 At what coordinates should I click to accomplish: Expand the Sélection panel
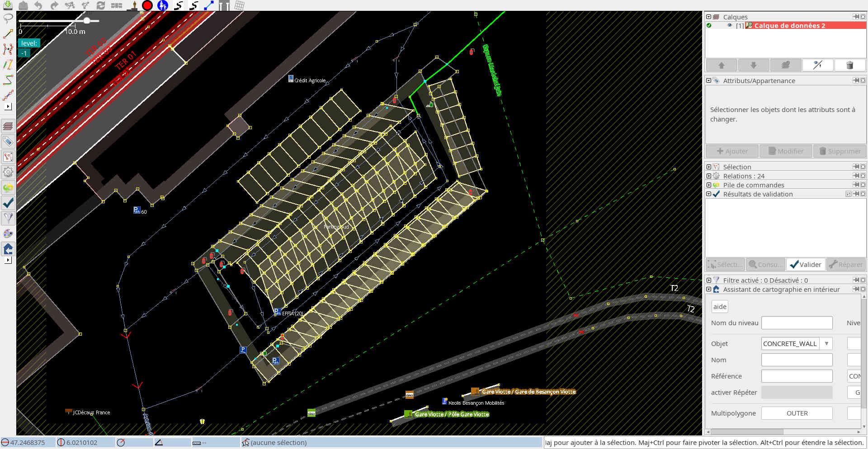click(709, 167)
